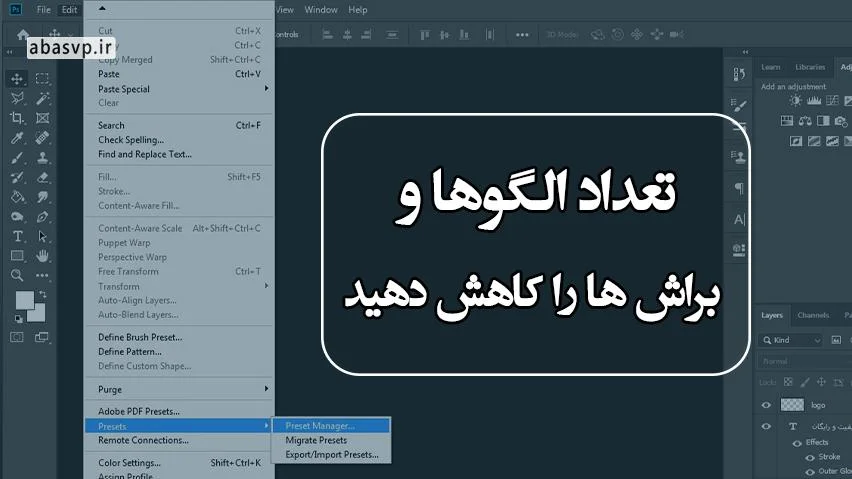The height and width of the screenshot is (479, 852).
Task: Select the Frame tool
Action: [42, 118]
